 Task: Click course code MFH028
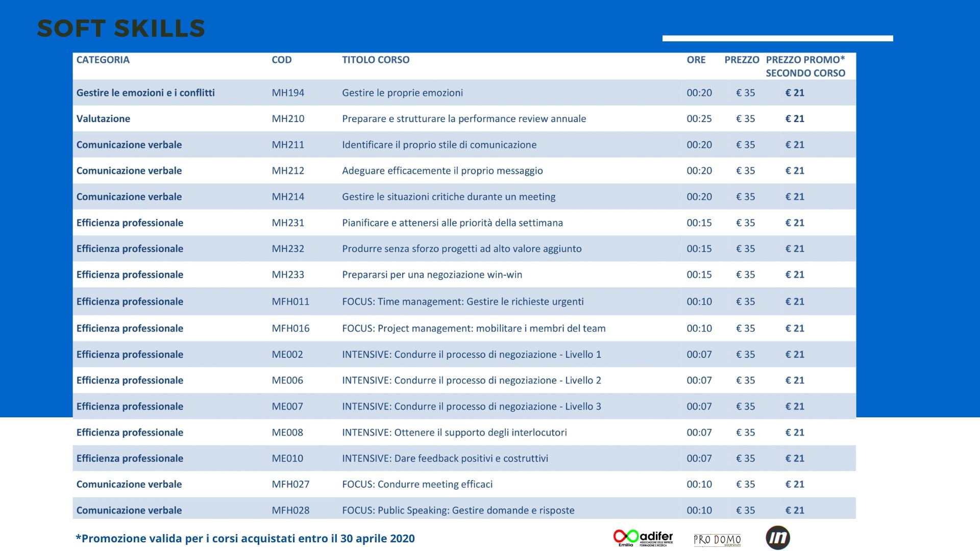tap(290, 511)
